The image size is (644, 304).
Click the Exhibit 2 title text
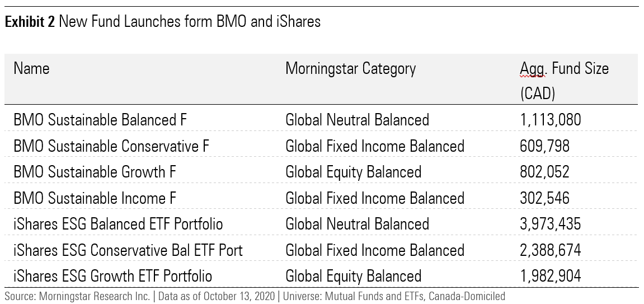162,22
